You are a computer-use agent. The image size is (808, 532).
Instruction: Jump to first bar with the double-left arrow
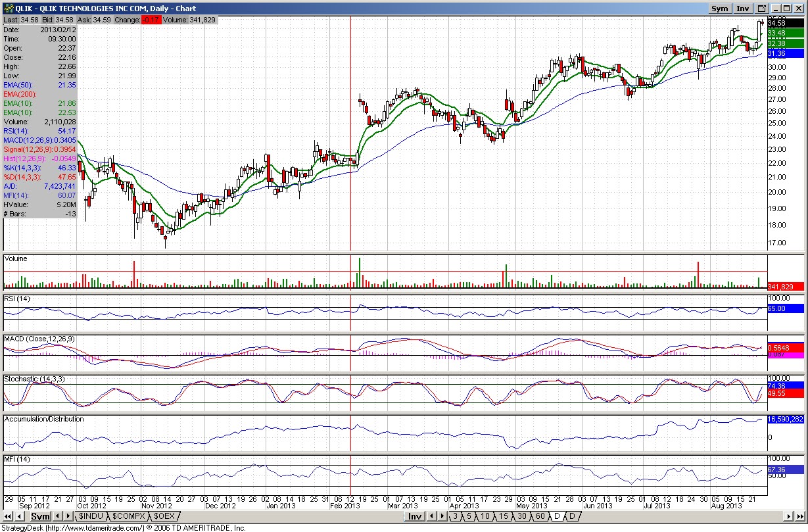pos(7,516)
